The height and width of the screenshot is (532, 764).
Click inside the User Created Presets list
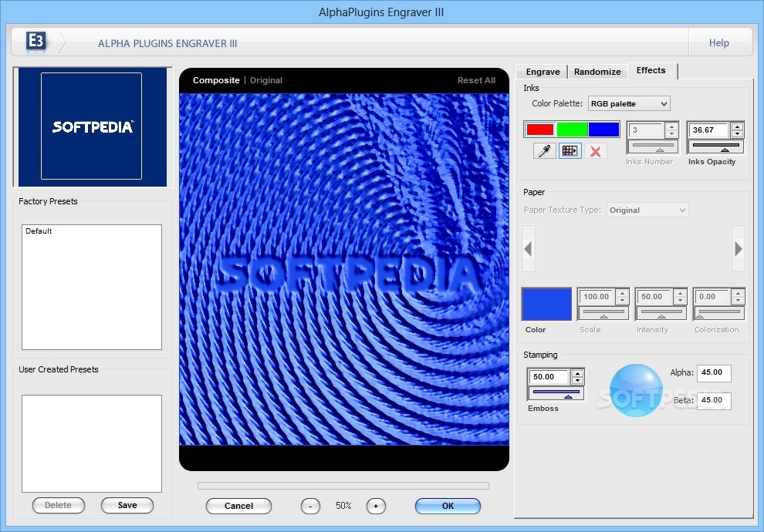pyautogui.click(x=92, y=443)
